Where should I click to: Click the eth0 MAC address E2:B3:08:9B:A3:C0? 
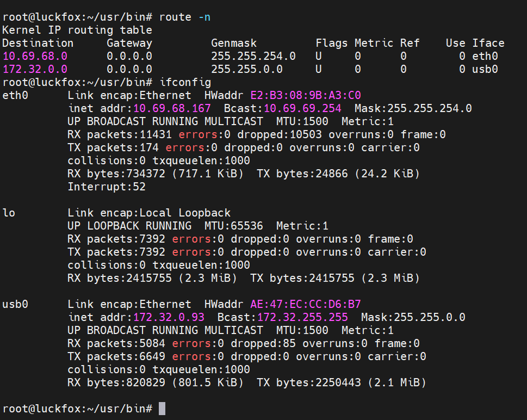(306, 95)
